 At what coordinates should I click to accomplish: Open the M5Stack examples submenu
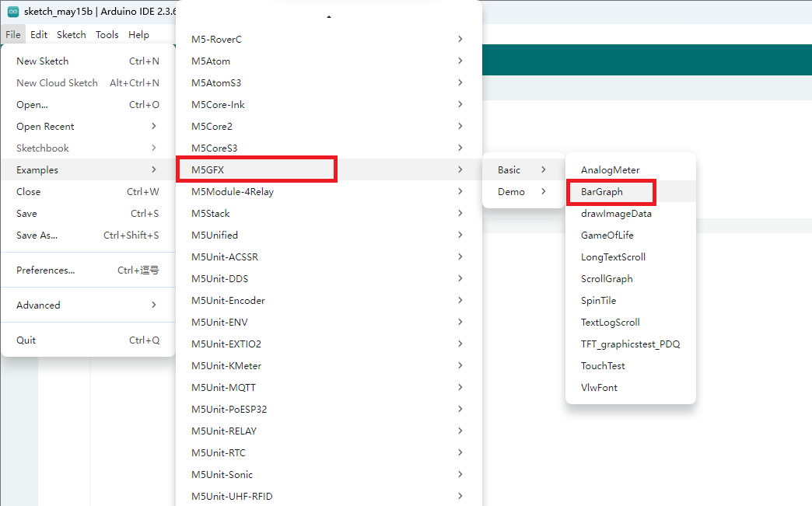tap(329, 213)
